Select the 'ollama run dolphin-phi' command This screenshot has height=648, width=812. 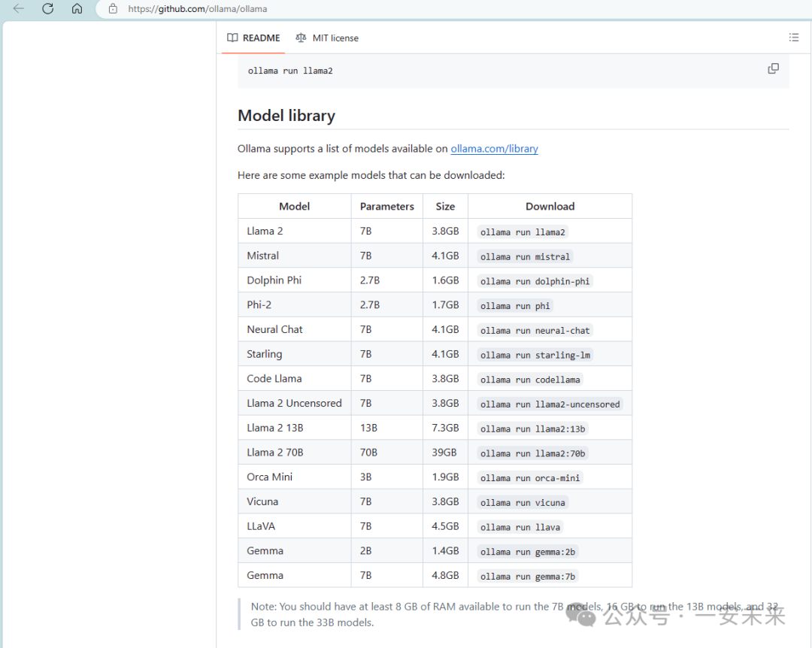535,281
